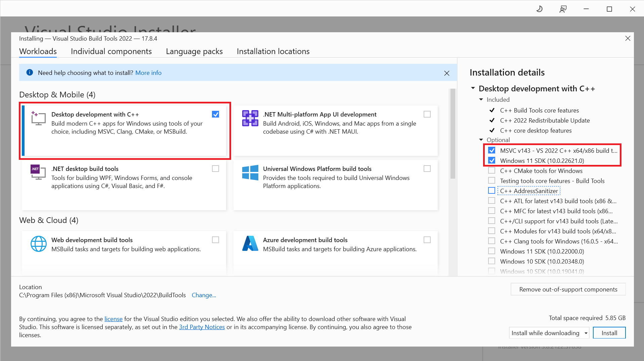
Task: Check Windows 10 SDK (10.0.20348.0)
Action: coord(492,261)
